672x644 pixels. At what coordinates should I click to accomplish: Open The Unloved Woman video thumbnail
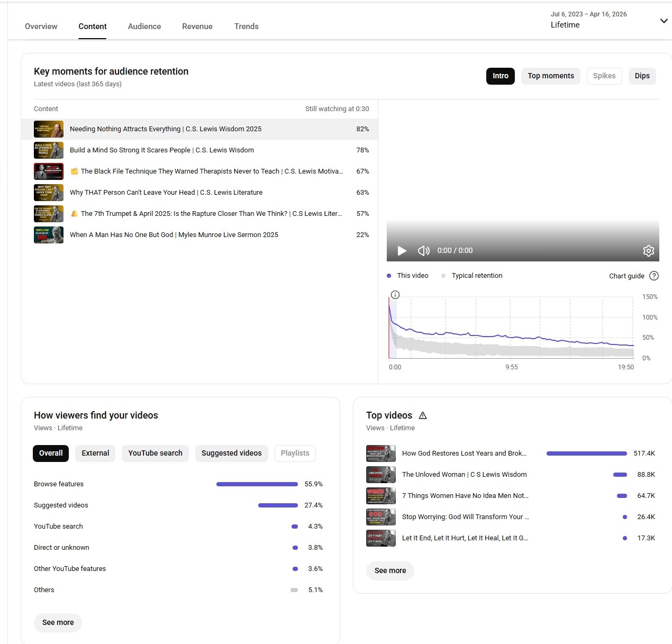coord(380,475)
